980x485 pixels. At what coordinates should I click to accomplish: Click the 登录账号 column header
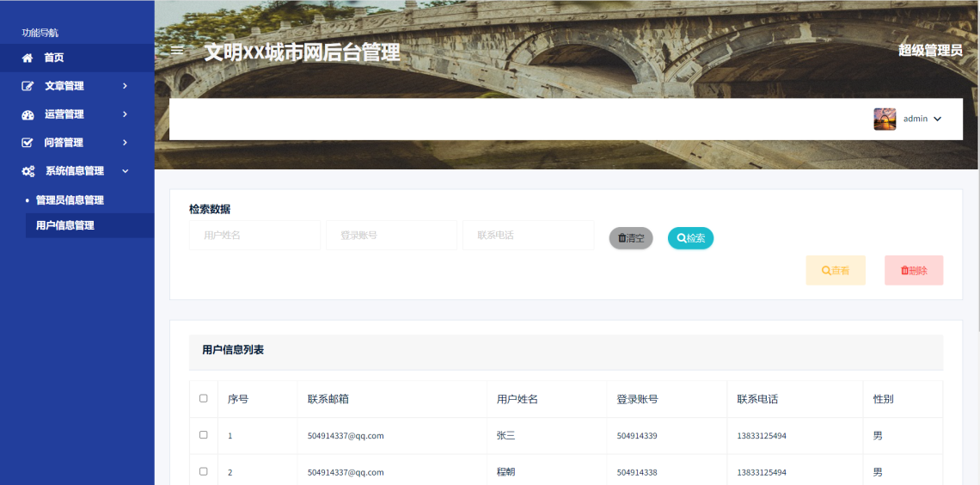tap(638, 399)
